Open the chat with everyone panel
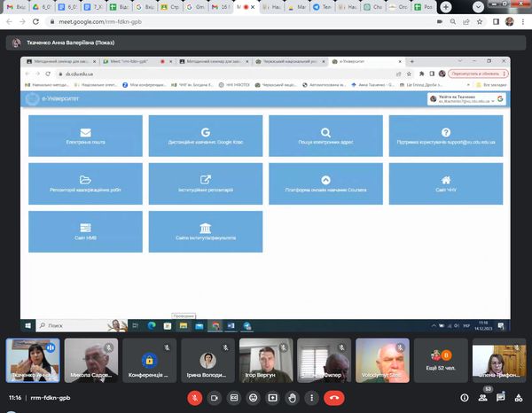 point(499,399)
